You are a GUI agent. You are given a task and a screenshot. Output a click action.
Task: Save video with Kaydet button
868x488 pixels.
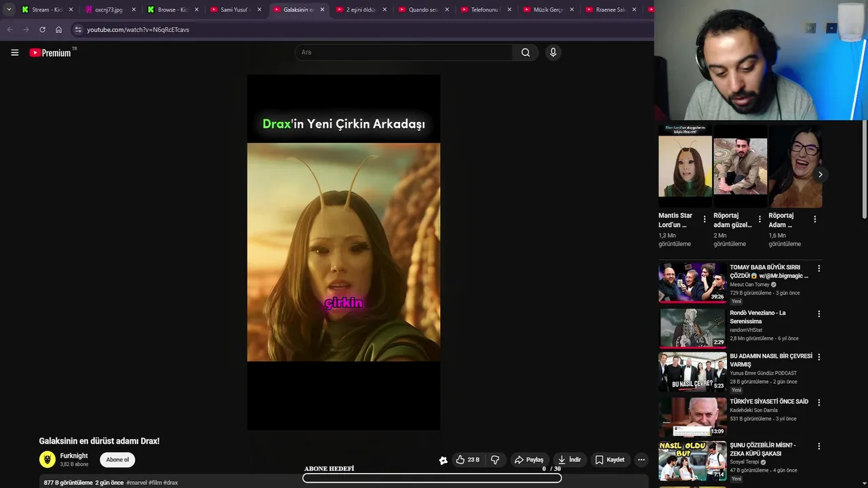click(x=610, y=460)
